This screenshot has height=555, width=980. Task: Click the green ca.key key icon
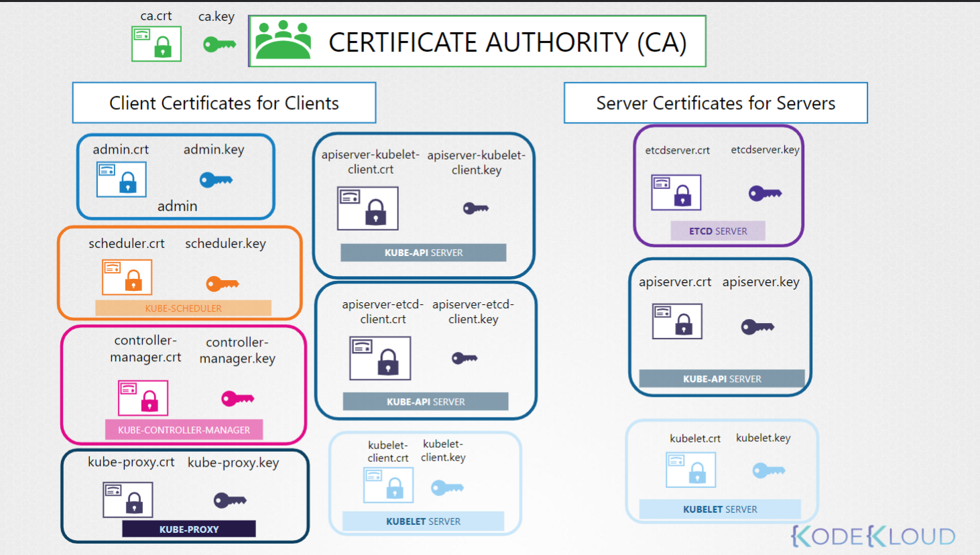click(x=220, y=45)
